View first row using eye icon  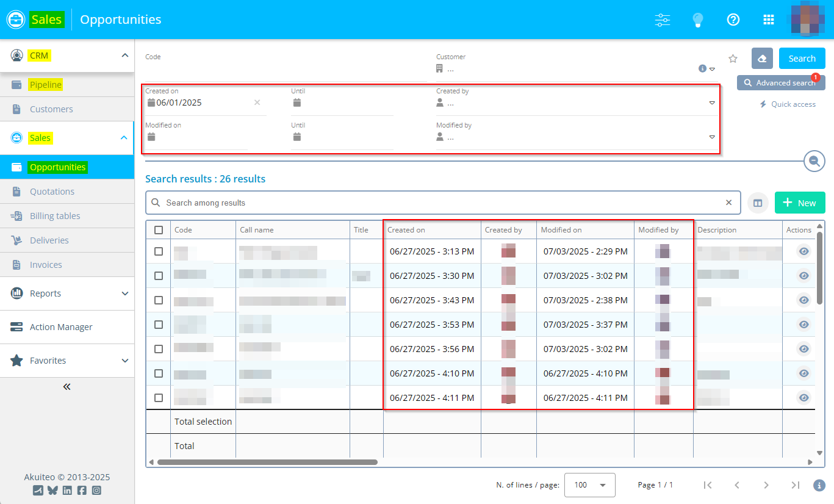pyautogui.click(x=803, y=251)
